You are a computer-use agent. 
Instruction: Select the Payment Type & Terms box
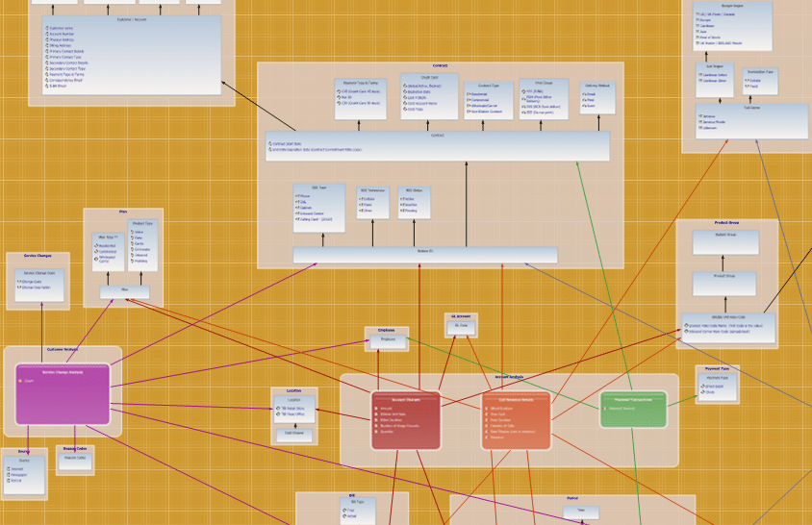click(x=361, y=99)
